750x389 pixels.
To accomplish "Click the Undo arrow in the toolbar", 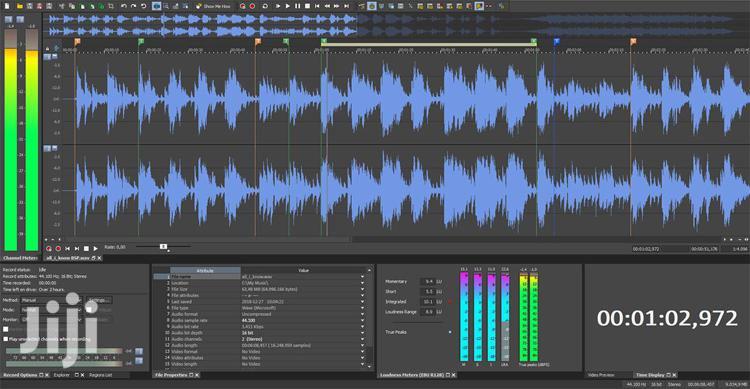I will pos(124,6).
